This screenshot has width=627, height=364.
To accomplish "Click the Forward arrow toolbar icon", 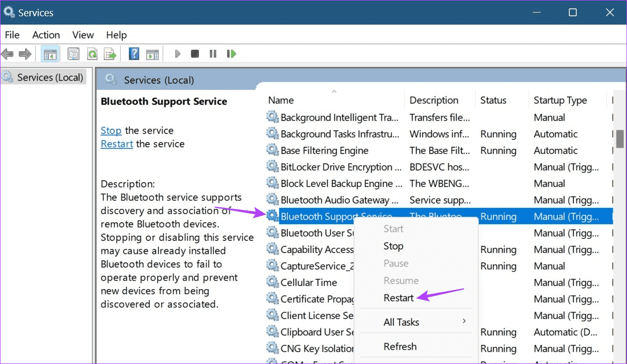I will (x=25, y=53).
